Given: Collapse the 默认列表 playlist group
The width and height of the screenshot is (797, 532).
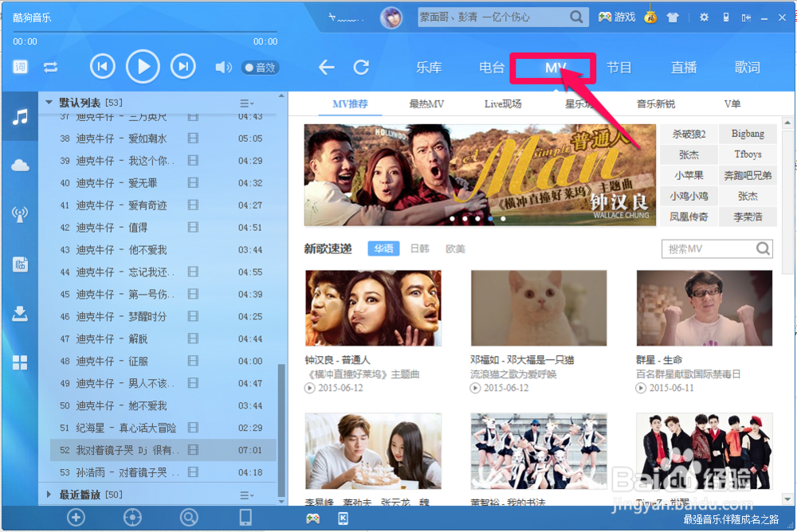Looking at the screenshot, I should [x=49, y=103].
